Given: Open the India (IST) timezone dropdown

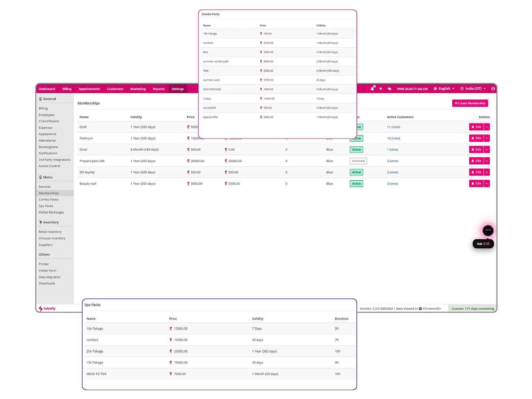Looking at the screenshot, I should pyautogui.click(x=473, y=89).
